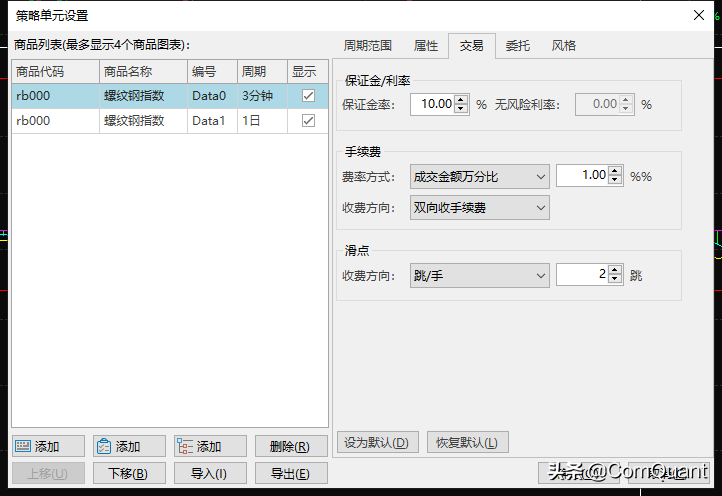Click the 删除(R) button

(291, 446)
